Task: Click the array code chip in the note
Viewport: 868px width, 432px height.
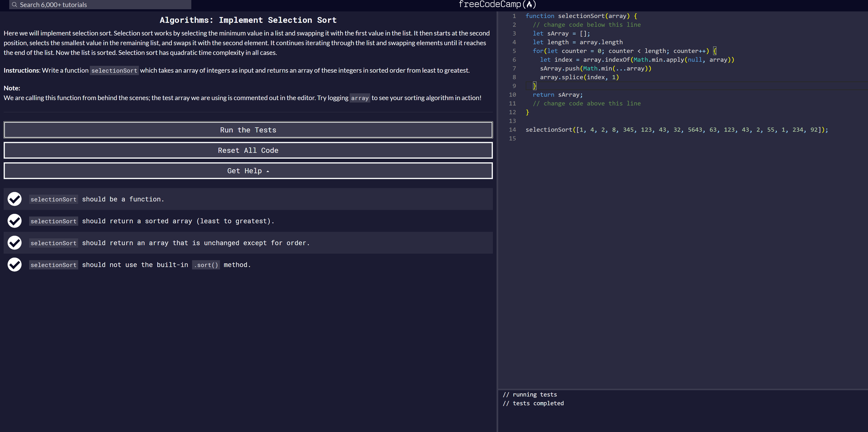Action: (x=360, y=98)
